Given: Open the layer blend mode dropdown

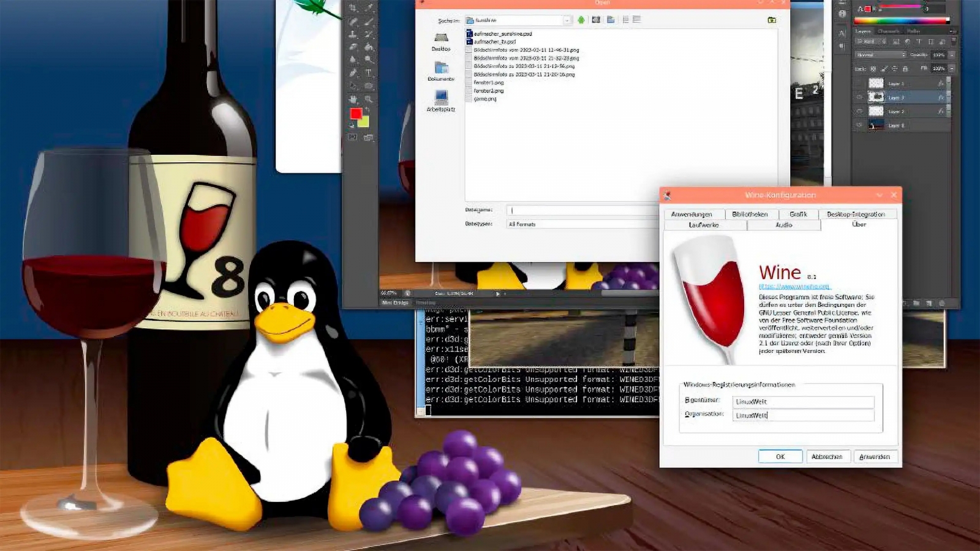Looking at the screenshot, I should tap(881, 55).
